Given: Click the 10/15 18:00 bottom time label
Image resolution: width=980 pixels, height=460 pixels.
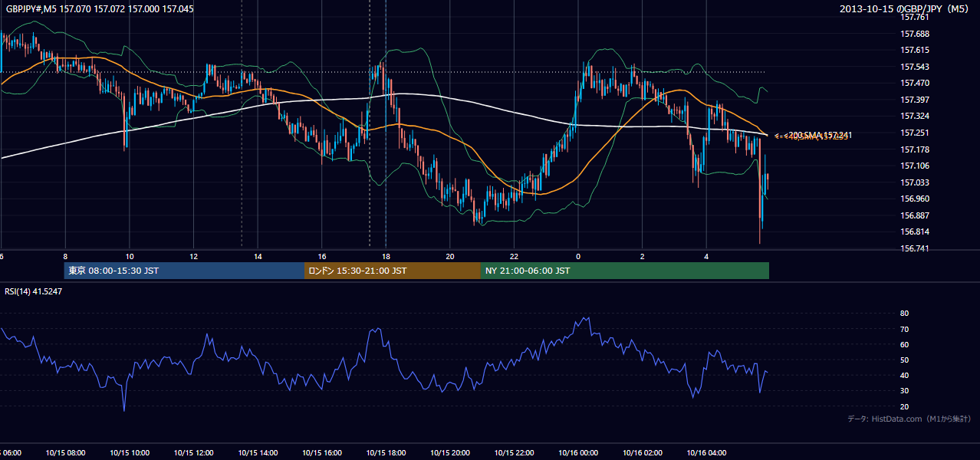Looking at the screenshot, I should coord(386,452).
